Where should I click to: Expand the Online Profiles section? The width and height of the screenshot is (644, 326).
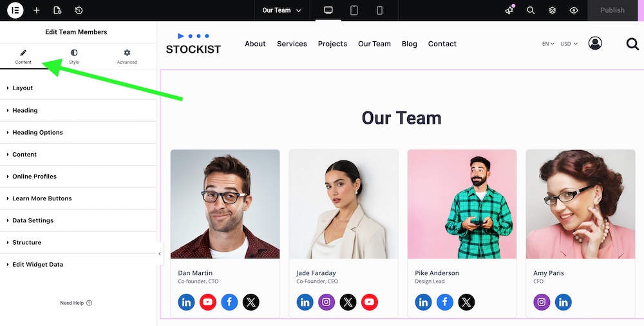(x=34, y=177)
